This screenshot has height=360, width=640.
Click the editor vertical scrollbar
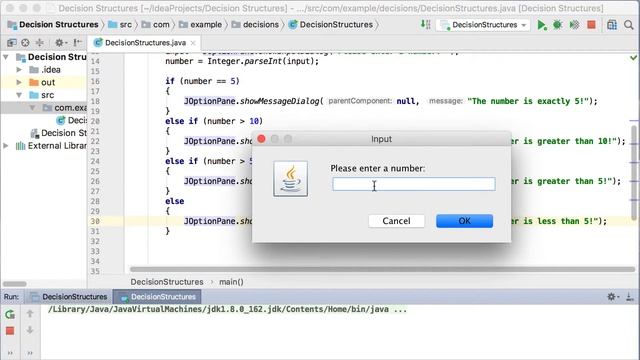pyautogui.click(x=634, y=173)
